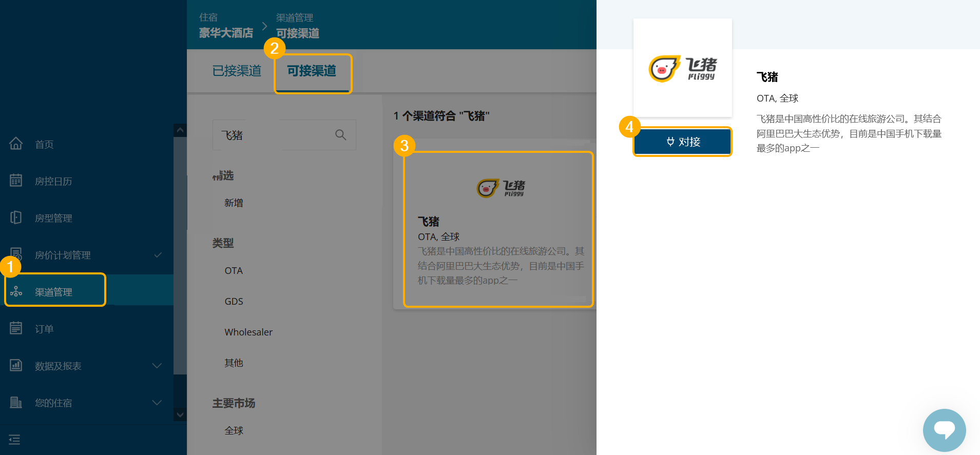Select the 新增 filter
The height and width of the screenshot is (455, 980).
click(x=234, y=203)
